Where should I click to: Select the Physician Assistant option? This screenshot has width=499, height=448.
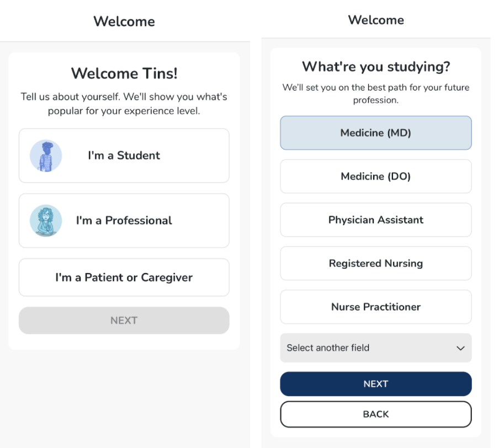click(375, 220)
